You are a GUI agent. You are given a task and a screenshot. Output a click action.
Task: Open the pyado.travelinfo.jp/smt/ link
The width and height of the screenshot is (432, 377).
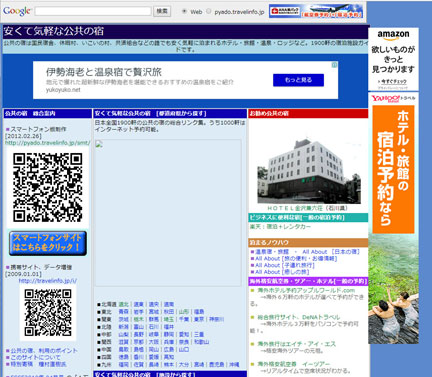coord(48,143)
